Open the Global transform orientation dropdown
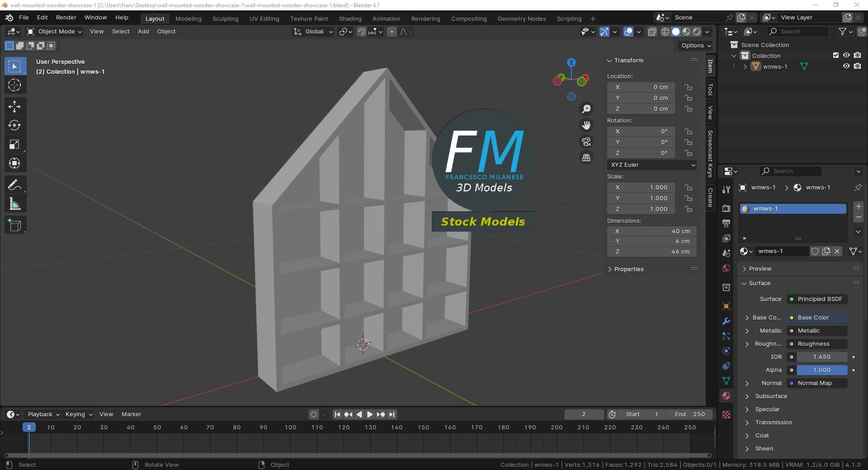The image size is (868, 470). (x=313, y=32)
